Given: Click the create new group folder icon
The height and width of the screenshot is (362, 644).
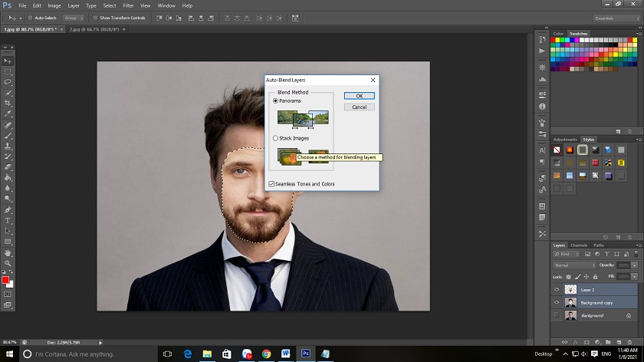Looking at the screenshot, I should tap(608, 342).
